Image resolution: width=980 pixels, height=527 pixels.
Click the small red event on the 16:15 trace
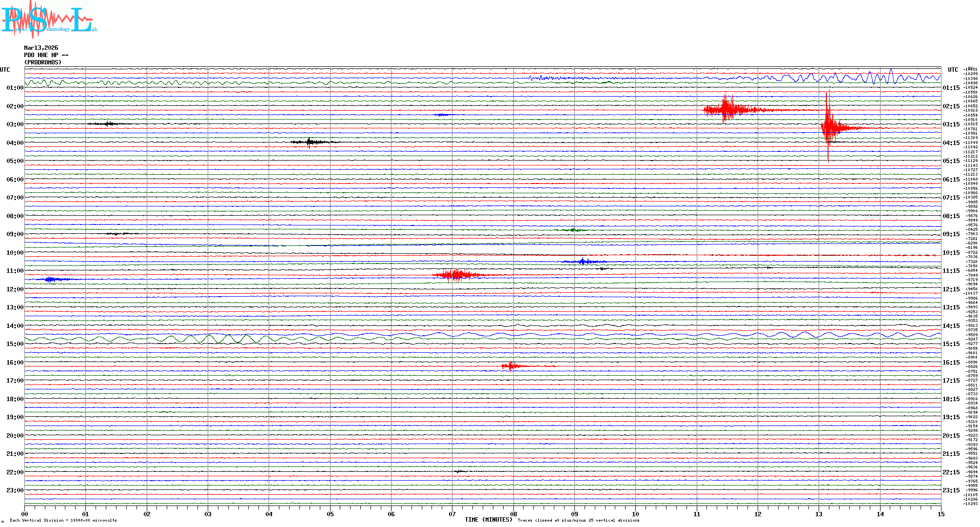(510, 366)
